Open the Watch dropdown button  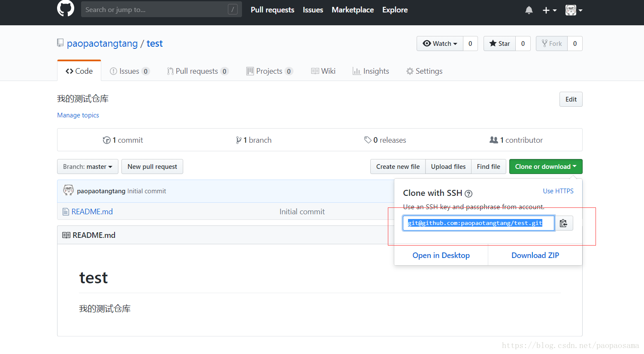tap(440, 43)
